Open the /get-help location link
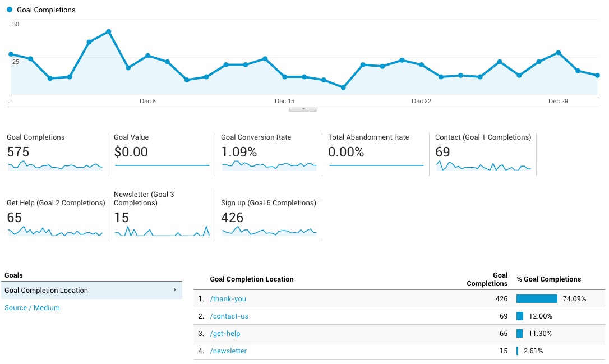 (225, 333)
